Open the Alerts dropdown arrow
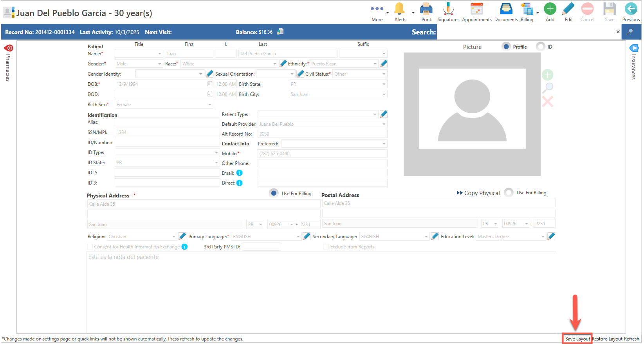This screenshot has width=644, height=344. 413,13
